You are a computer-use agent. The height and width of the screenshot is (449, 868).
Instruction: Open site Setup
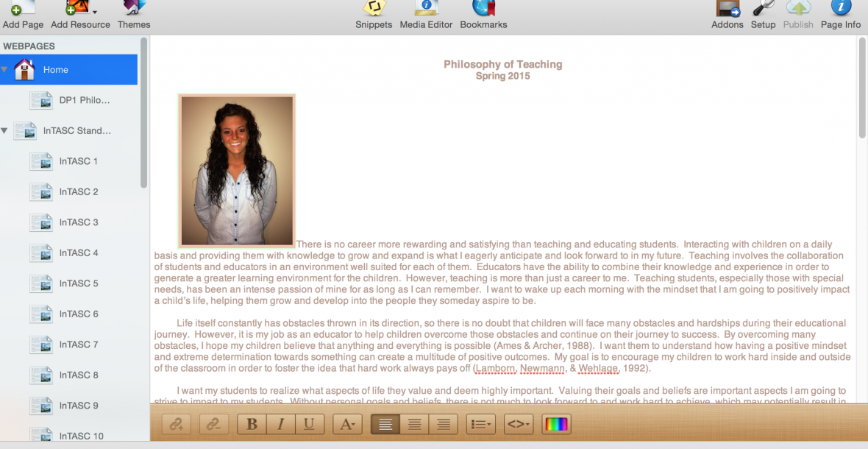coord(763,9)
